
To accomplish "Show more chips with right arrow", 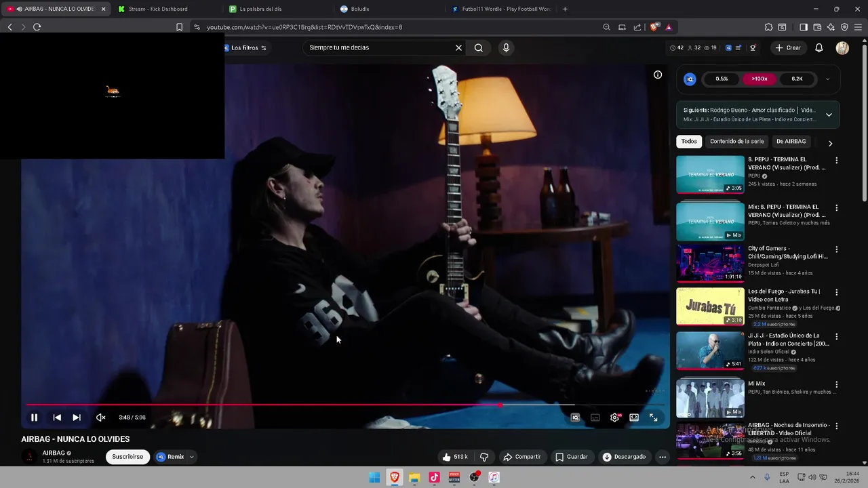I will (x=830, y=143).
